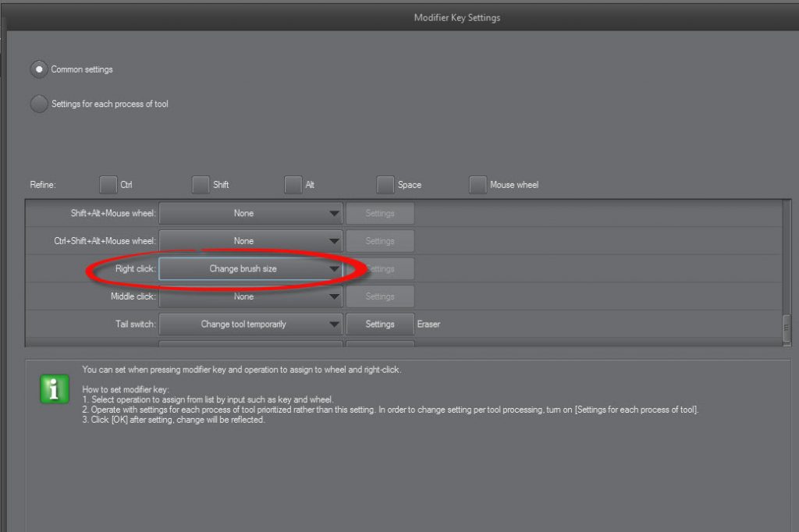The image size is (799, 532).
Task: Check the Space refine checkbox
Action: pyautogui.click(x=385, y=185)
